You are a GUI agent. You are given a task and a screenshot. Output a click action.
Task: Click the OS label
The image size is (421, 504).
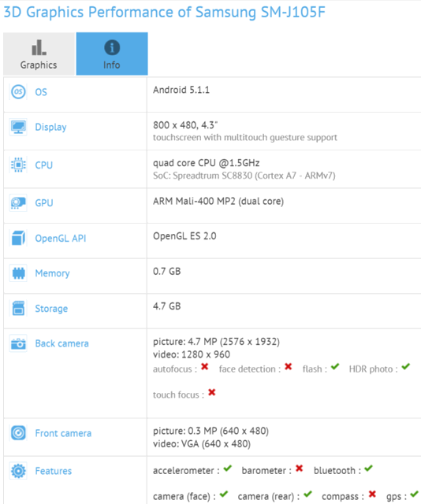click(x=41, y=92)
